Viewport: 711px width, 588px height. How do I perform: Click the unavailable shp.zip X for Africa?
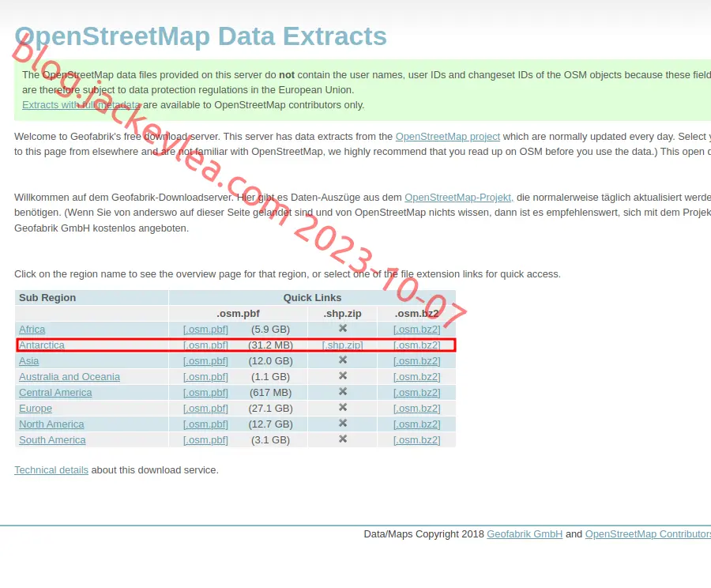[343, 328]
